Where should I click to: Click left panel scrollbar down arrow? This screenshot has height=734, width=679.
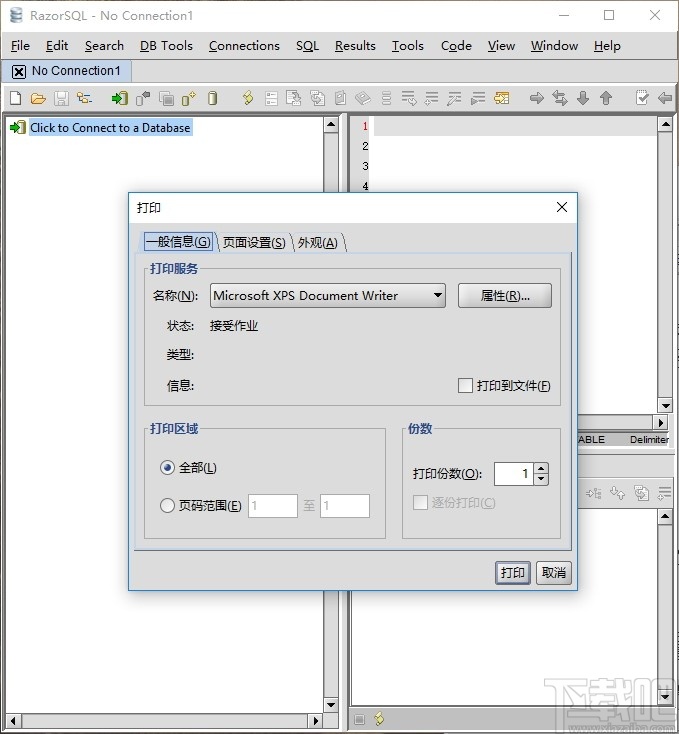tap(331, 705)
